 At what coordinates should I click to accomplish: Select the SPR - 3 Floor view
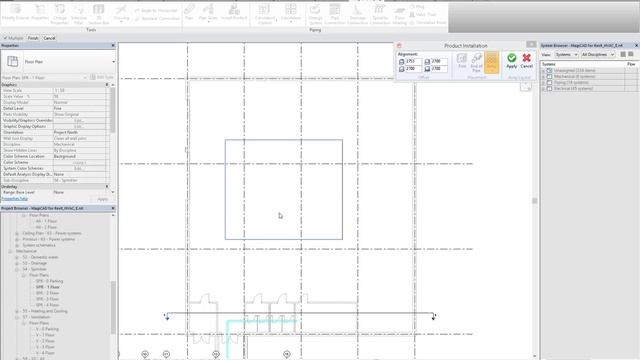(x=47, y=299)
